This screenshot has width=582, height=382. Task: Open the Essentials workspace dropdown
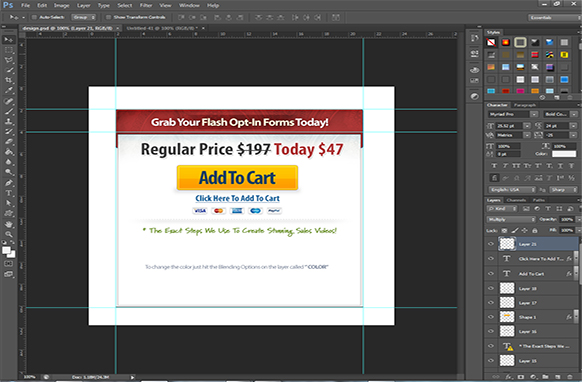554,17
